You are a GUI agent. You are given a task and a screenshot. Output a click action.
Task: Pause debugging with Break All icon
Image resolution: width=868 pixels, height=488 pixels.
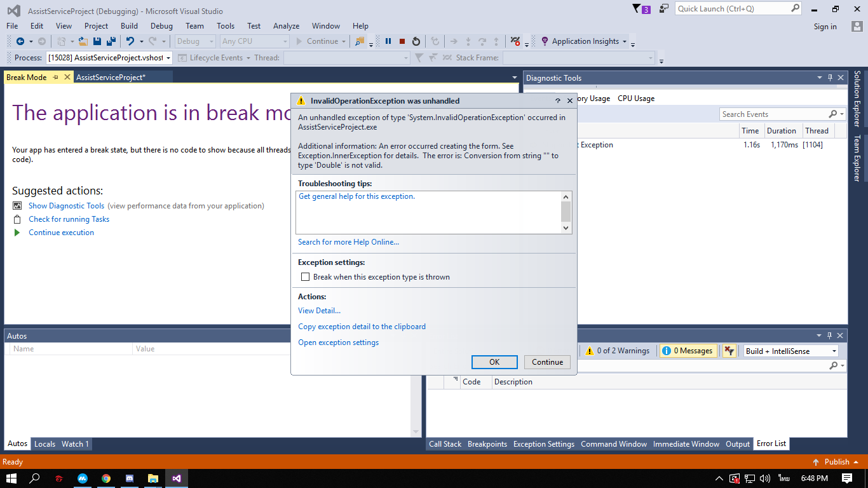pyautogui.click(x=388, y=41)
